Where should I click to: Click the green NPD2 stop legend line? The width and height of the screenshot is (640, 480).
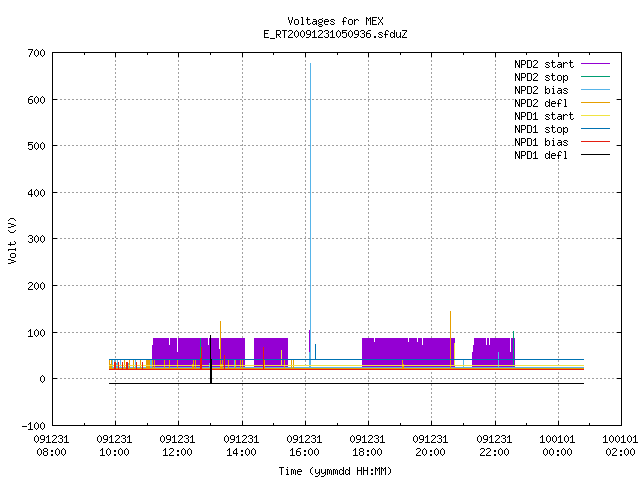[596, 76]
